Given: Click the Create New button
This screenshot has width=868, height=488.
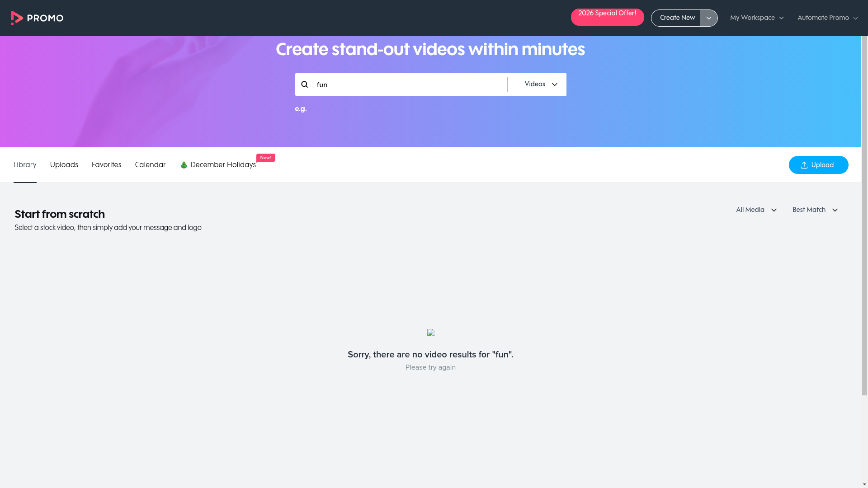Looking at the screenshot, I should (x=676, y=18).
